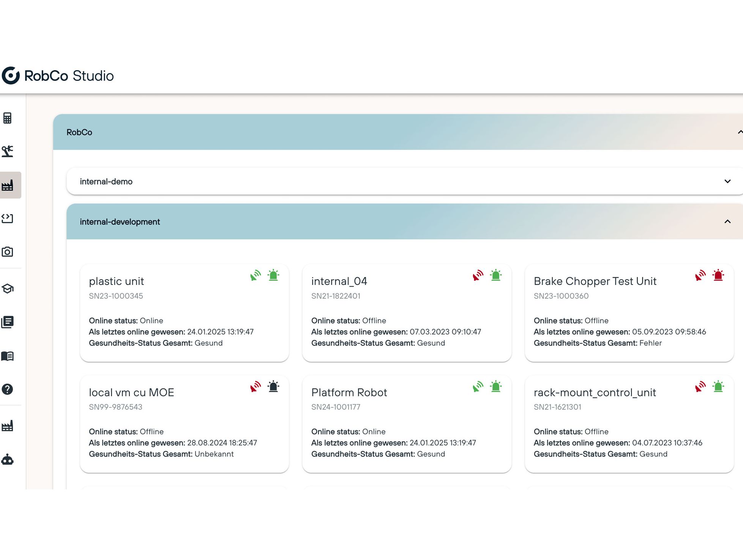Open the calculator icon in sidebar
743x560 pixels.
coord(8,118)
